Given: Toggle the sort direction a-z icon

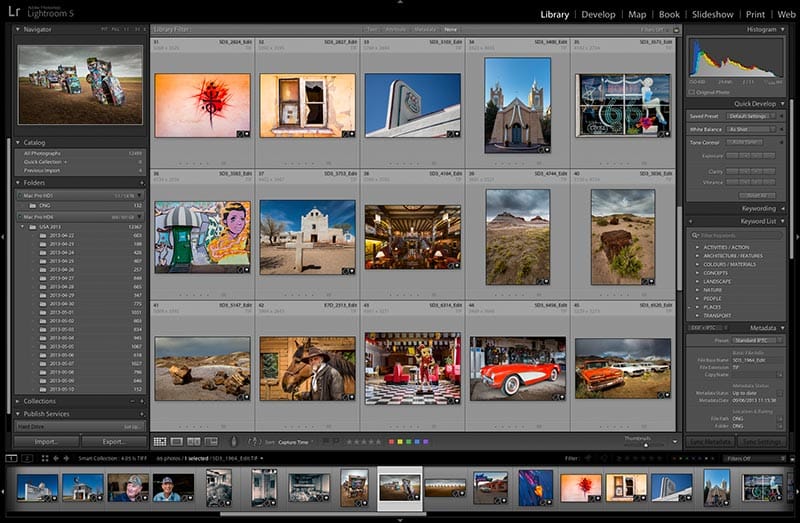Looking at the screenshot, I should point(253,442).
